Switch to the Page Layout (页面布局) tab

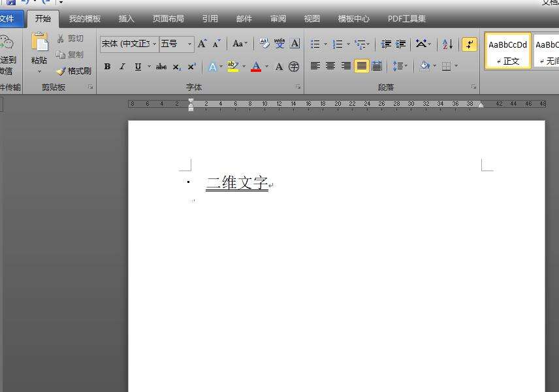pos(168,18)
